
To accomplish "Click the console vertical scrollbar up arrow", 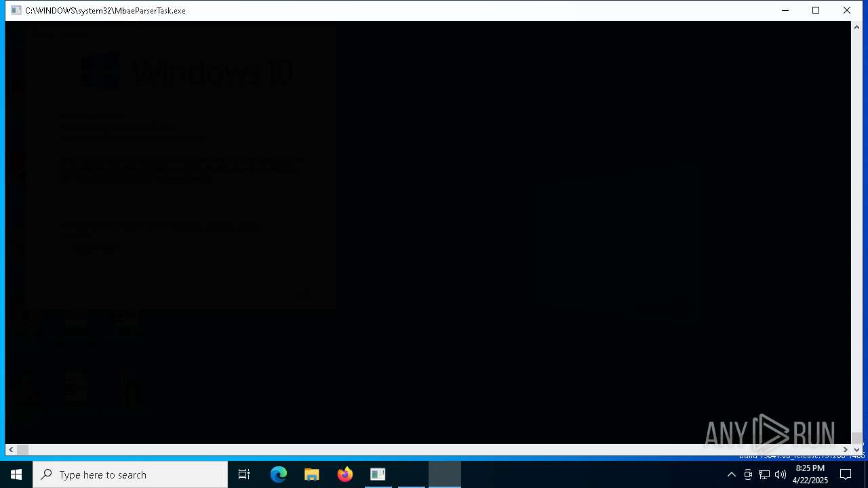I will coord(856,26).
